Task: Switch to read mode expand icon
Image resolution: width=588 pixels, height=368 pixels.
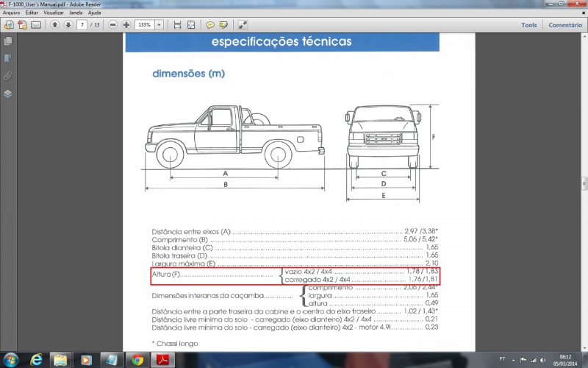Action: click(243, 25)
